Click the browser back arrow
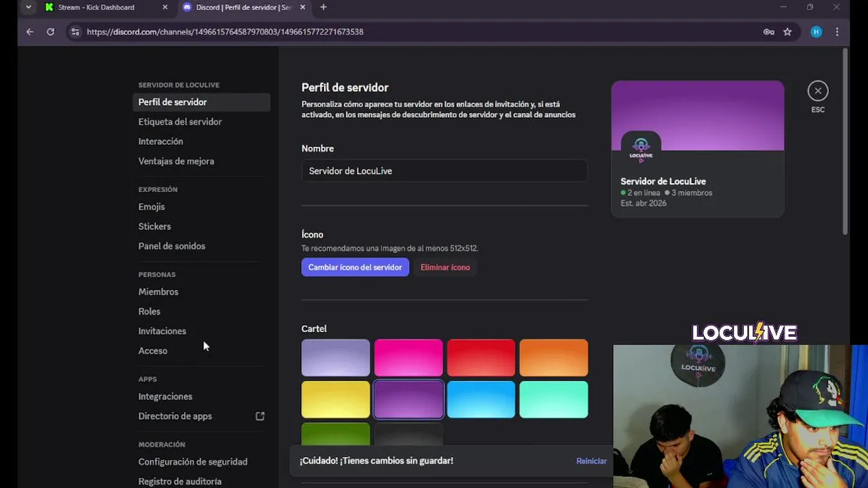The image size is (868, 488). pyautogui.click(x=30, y=32)
